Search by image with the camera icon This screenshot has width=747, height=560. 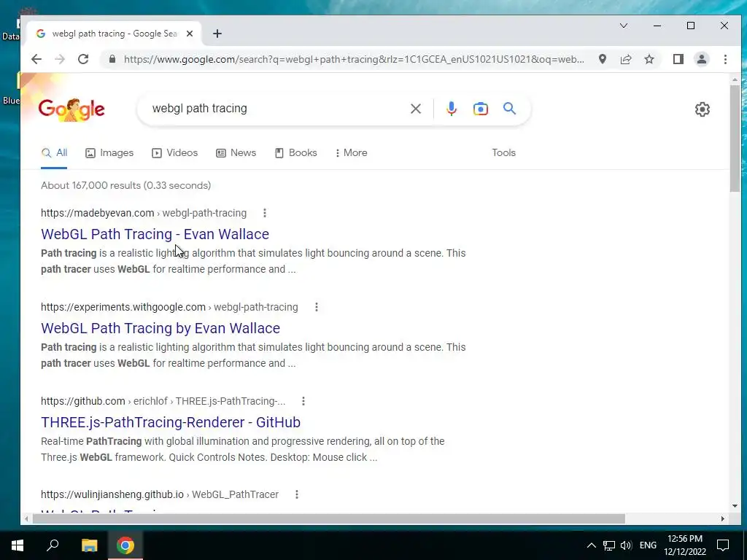click(x=480, y=109)
